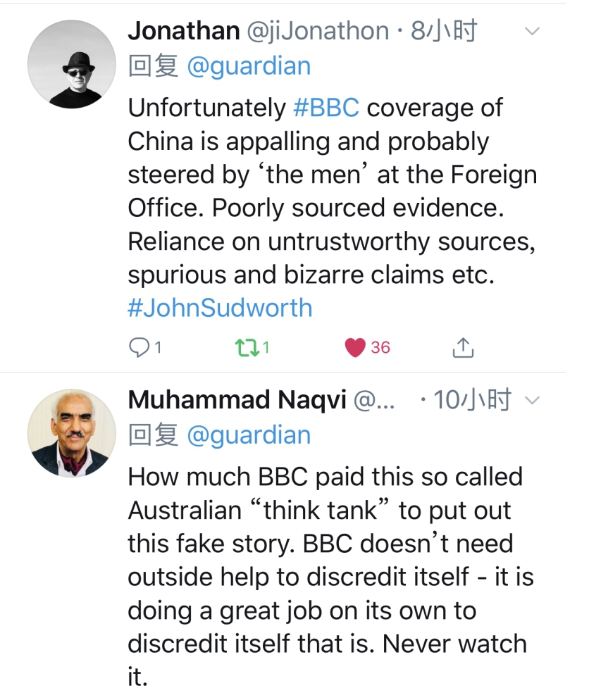Open @guardian mention in Jonathan's reply
This screenshot has height=700, width=589.
tap(249, 66)
